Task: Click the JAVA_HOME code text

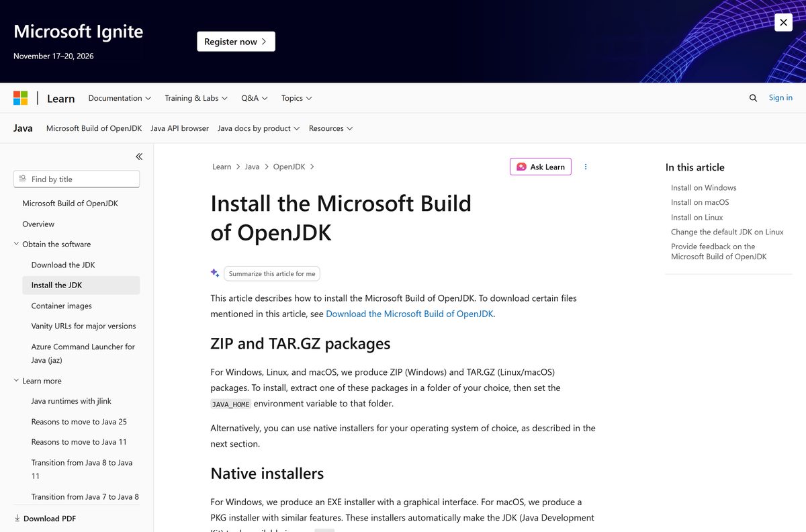Action: point(230,404)
